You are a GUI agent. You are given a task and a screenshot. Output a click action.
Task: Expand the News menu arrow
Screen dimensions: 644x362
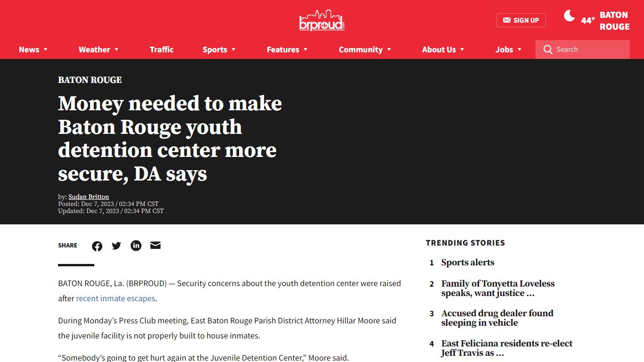[x=46, y=49]
